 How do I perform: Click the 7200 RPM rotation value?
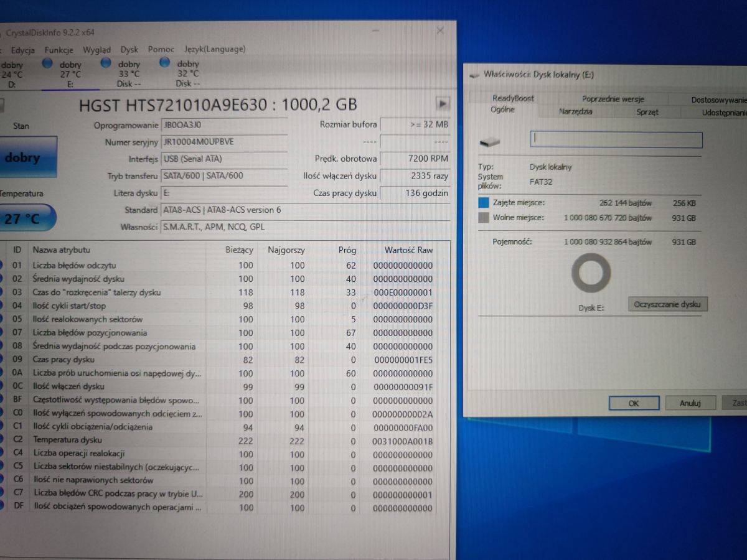415,159
